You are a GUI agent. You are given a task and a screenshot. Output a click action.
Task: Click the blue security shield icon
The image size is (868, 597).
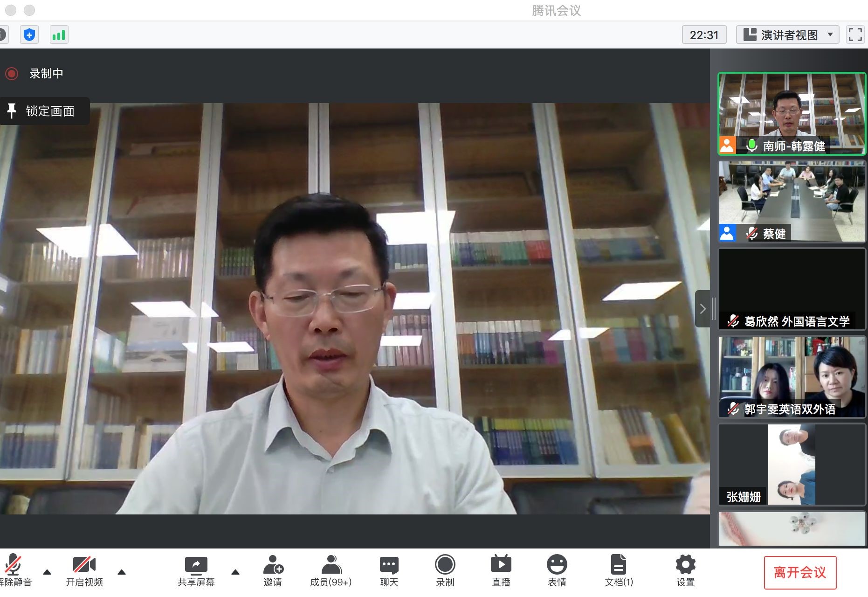coord(29,35)
